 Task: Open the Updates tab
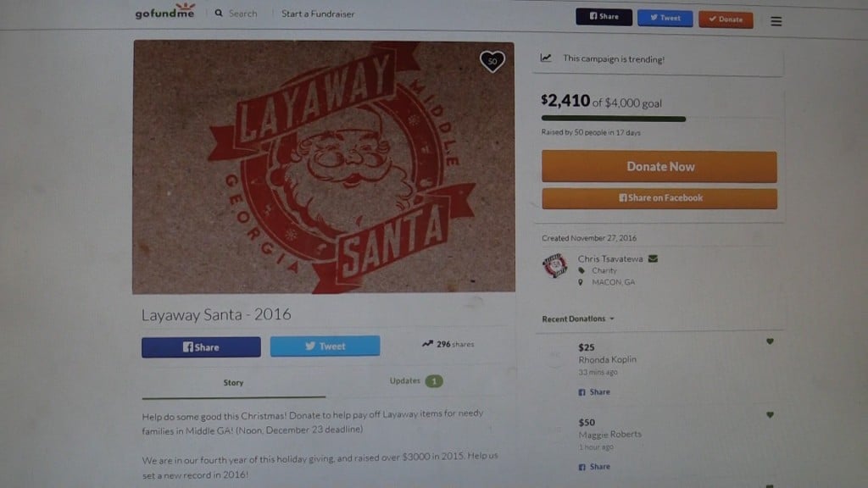(415, 380)
